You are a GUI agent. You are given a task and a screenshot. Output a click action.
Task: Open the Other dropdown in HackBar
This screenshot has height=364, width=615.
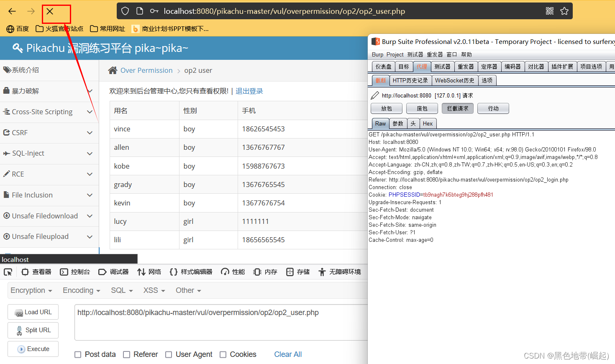(188, 290)
